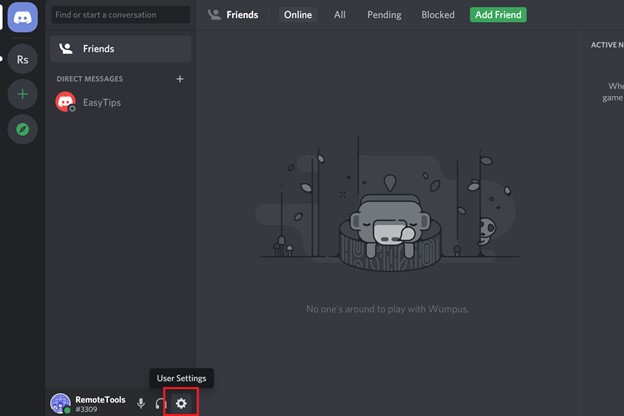Create a new DM with the plus icon
The image size is (624, 416).
[180, 79]
